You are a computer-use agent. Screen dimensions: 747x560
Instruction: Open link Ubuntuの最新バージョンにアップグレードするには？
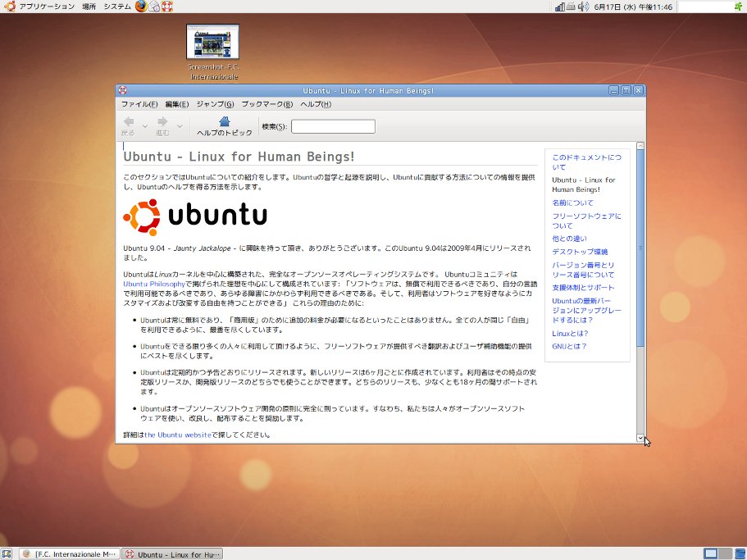pyautogui.click(x=586, y=311)
